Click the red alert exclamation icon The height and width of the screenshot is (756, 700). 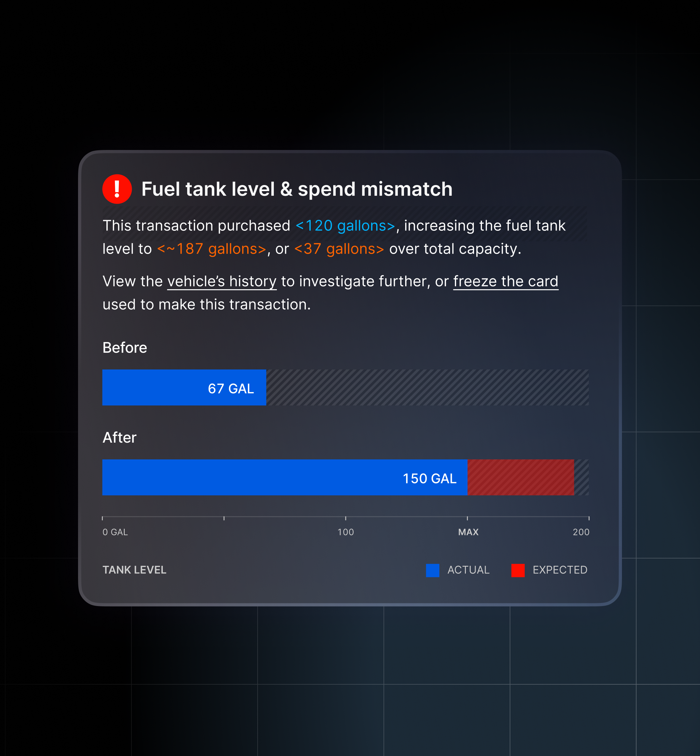pos(117,189)
